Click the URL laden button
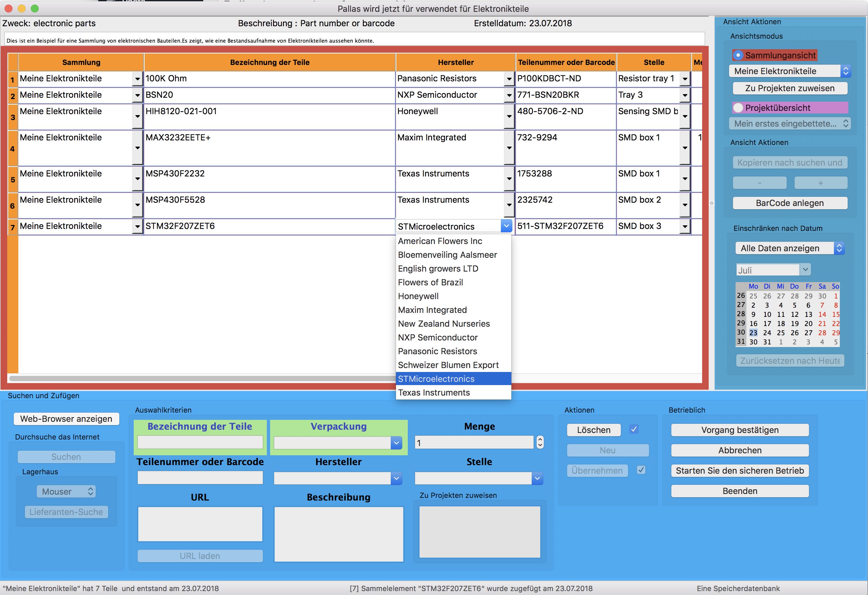This screenshot has width=868, height=595. click(x=200, y=556)
